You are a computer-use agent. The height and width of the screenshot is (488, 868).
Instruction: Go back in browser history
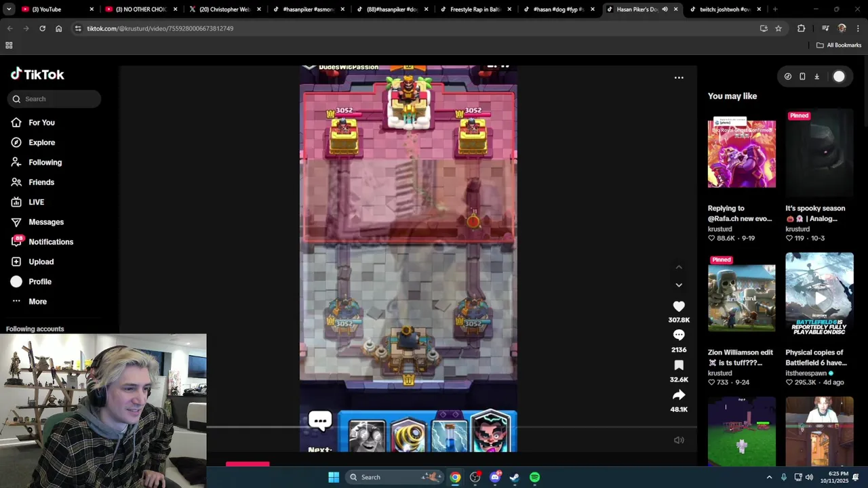[9, 28]
